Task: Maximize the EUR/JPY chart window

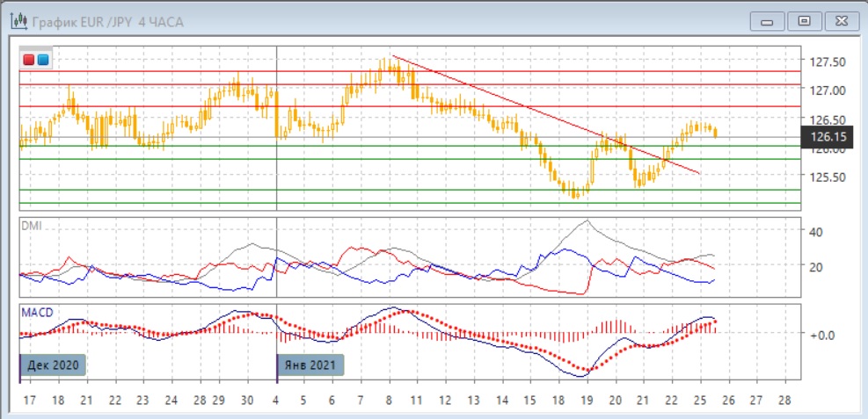Action: pos(804,21)
